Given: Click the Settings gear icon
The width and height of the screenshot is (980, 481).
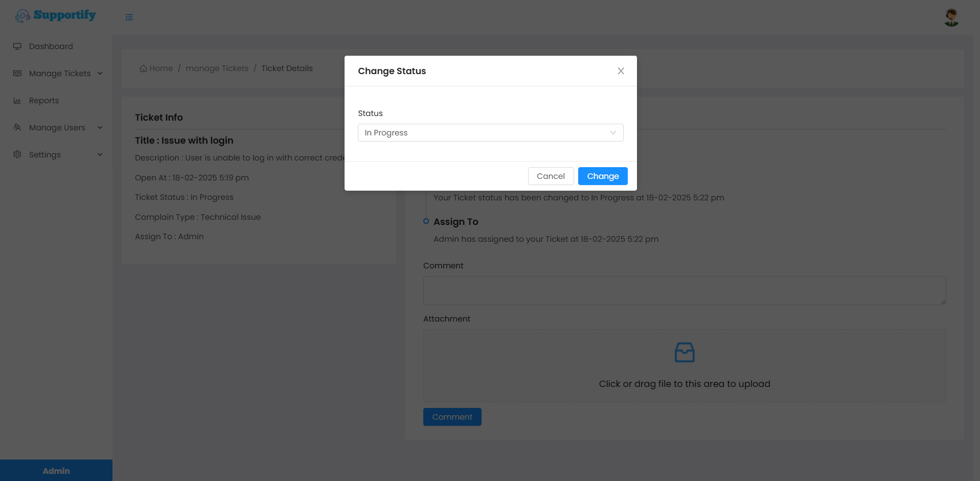Looking at the screenshot, I should click(17, 154).
